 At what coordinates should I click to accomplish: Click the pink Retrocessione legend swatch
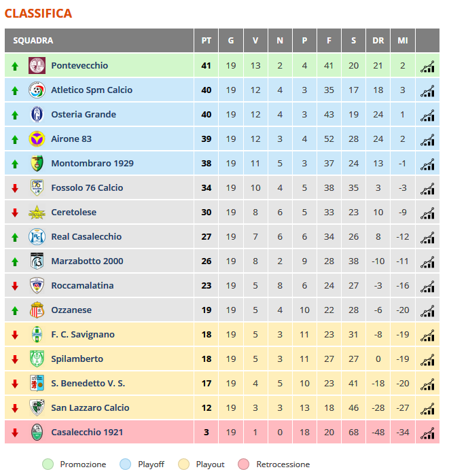pos(243,464)
